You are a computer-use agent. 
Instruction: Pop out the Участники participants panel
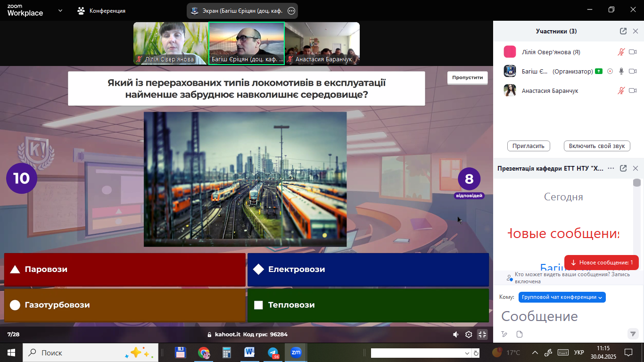point(623,31)
